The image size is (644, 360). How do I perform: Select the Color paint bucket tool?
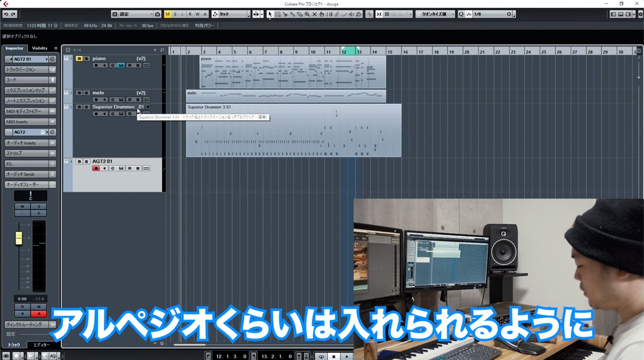click(359, 14)
